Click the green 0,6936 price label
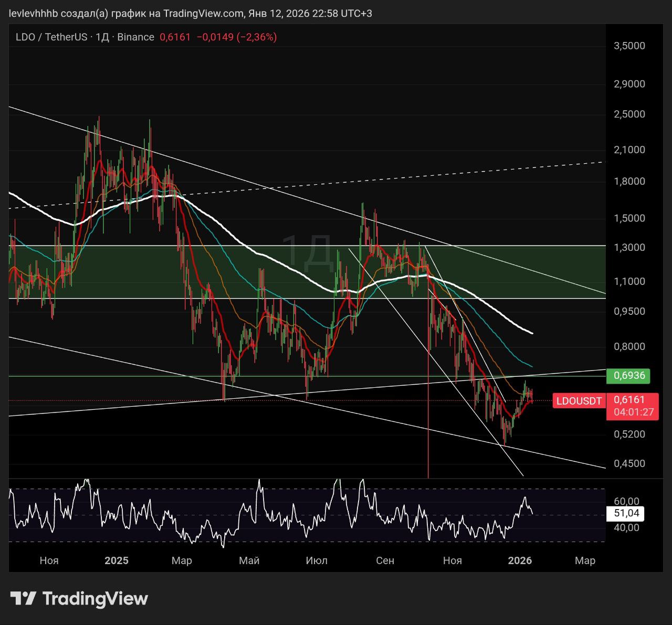672x625 pixels. pos(629,375)
